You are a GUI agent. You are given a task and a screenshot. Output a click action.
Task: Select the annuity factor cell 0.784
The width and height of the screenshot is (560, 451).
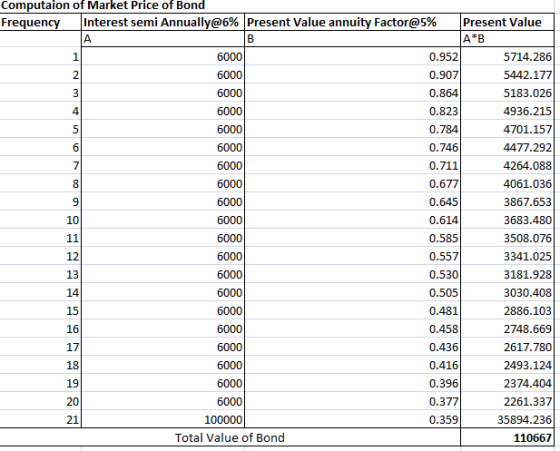click(x=352, y=129)
